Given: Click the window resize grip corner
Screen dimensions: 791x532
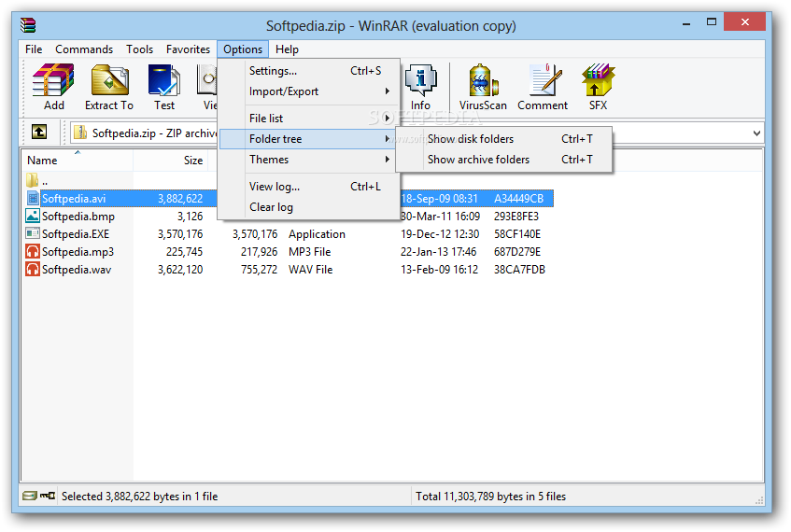Looking at the screenshot, I should (x=758, y=499).
